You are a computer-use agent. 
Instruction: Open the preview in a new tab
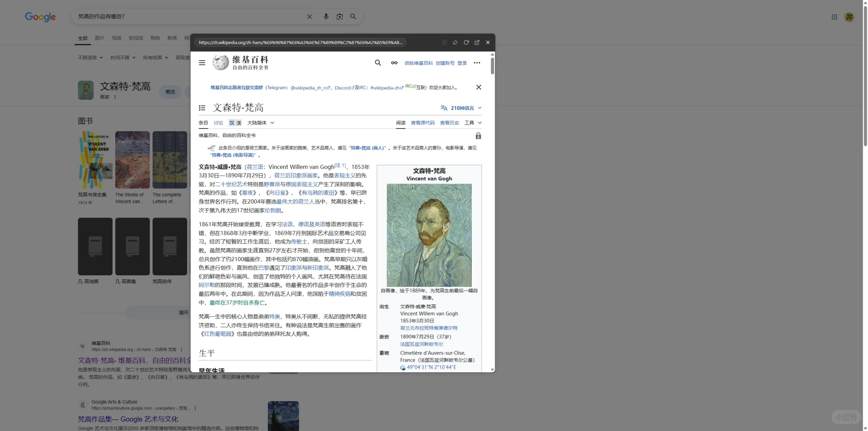click(x=477, y=42)
